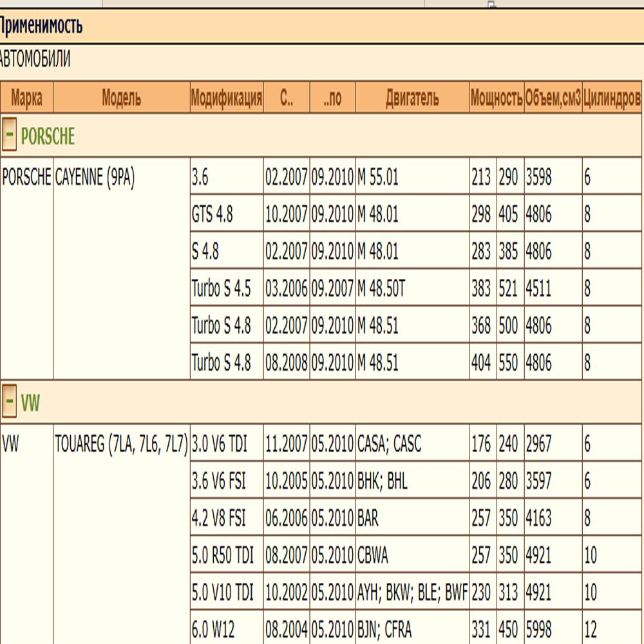The width and height of the screenshot is (644, 644).
Task: Collapse the PORSCHE group with minus icon
Action: 10,136
